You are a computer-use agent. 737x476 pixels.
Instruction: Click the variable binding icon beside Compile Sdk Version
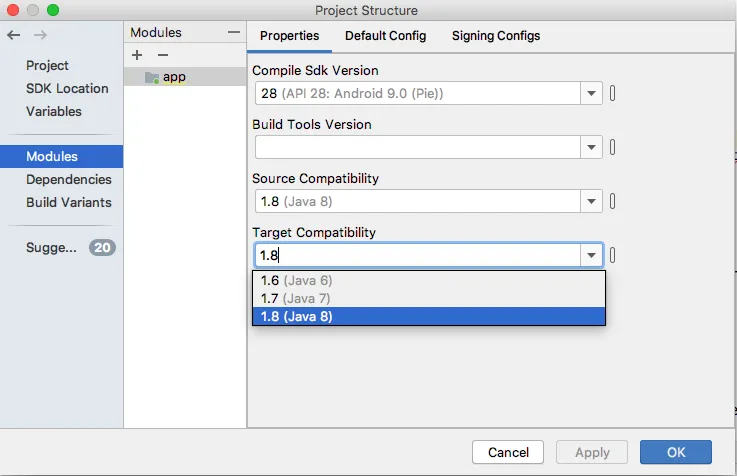[x=612, y=93]
